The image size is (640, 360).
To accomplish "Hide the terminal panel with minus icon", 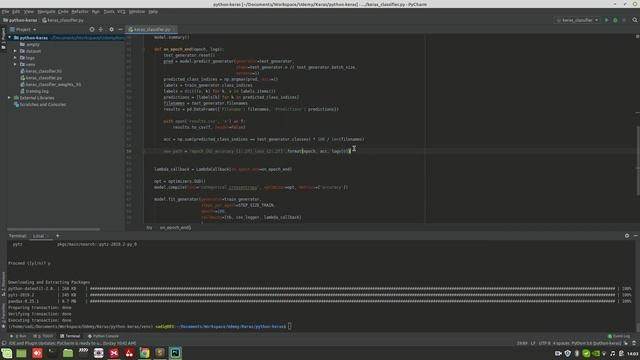I will 636,236.
